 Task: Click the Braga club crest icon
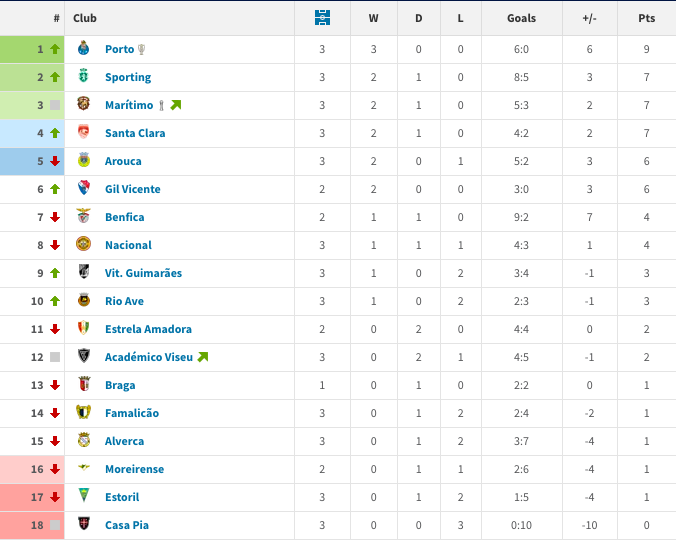[84, 384]
